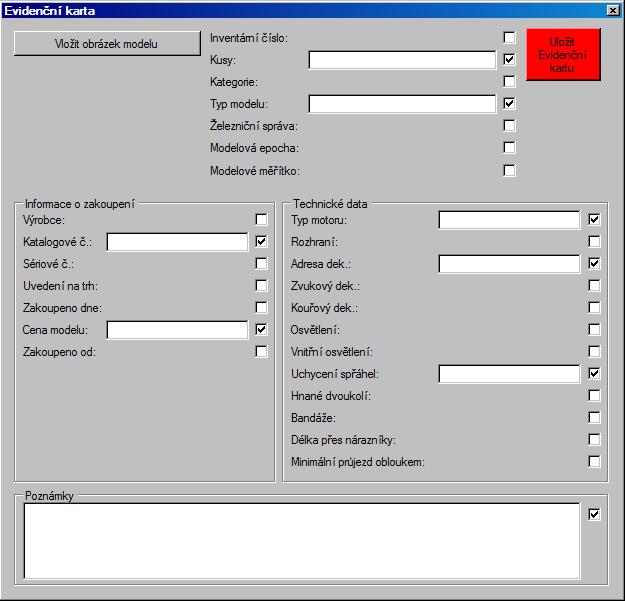625x602 pixels.
Task: Check the Kouřový dek. checkbox
Action: click(594, 307)
